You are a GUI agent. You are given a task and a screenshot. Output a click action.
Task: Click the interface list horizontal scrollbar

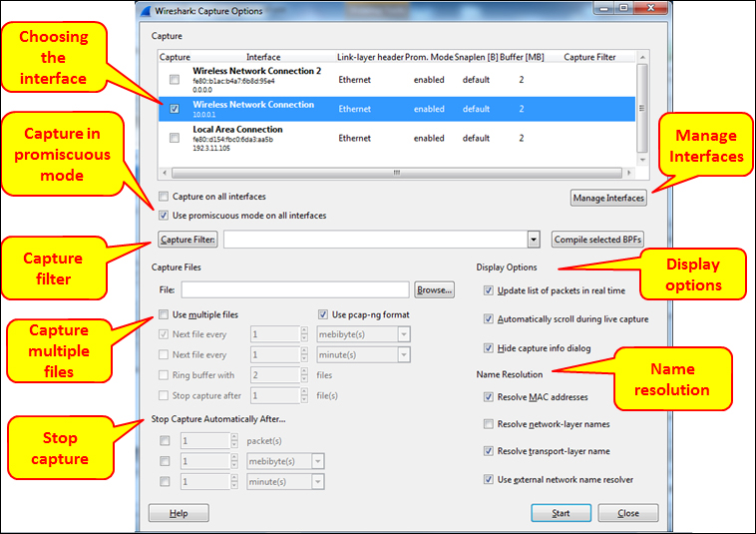397,173
